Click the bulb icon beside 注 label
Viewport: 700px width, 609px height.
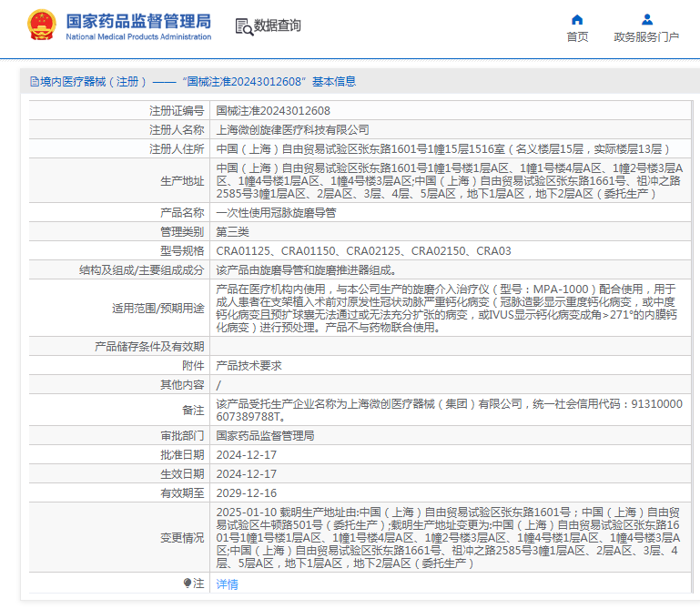click(x=188, y=583)
